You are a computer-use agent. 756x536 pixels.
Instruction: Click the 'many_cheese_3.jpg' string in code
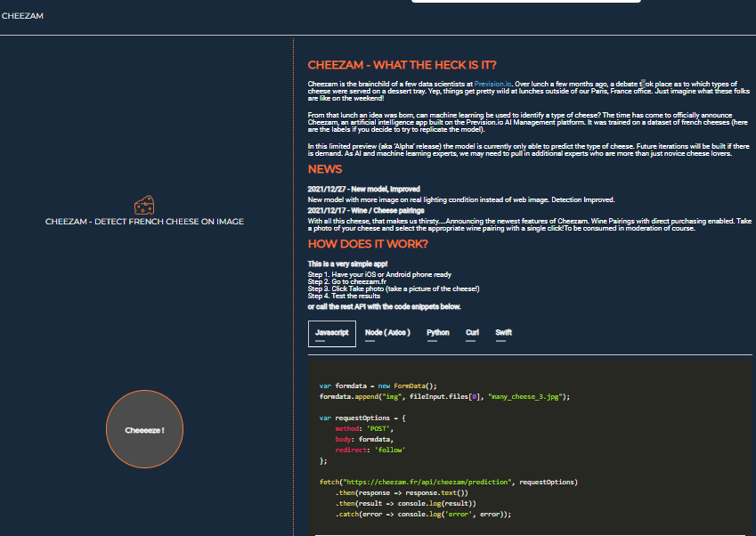click(525, 397)
